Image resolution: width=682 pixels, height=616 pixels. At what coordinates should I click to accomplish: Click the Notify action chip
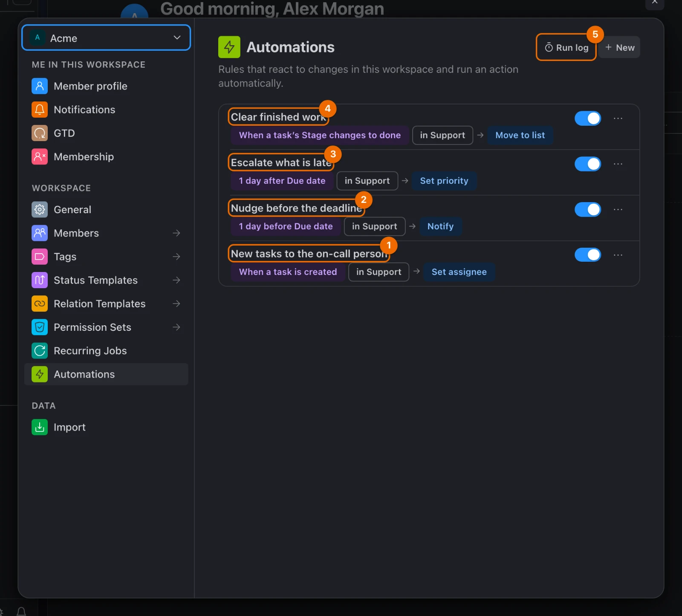pos(440,226)
